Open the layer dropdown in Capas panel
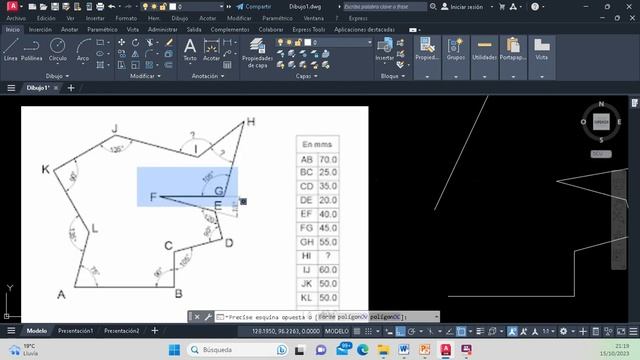Screen dimensions: 640x360 369,42
